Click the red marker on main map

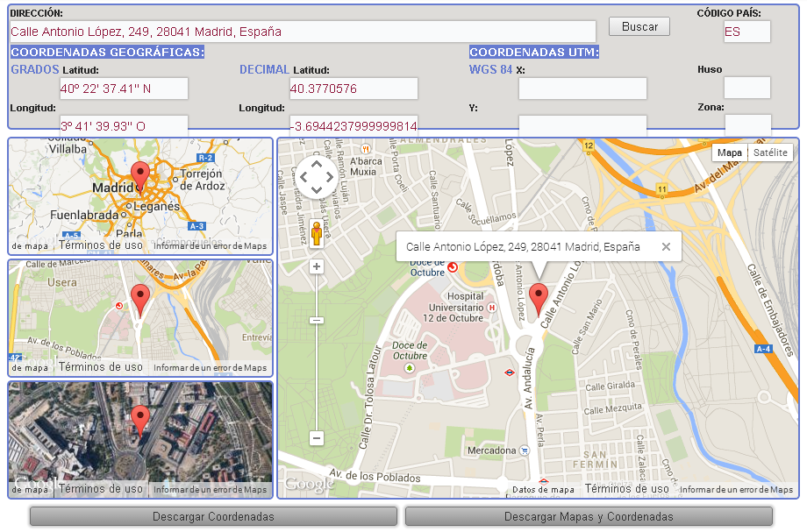click(x=539, y=299)
